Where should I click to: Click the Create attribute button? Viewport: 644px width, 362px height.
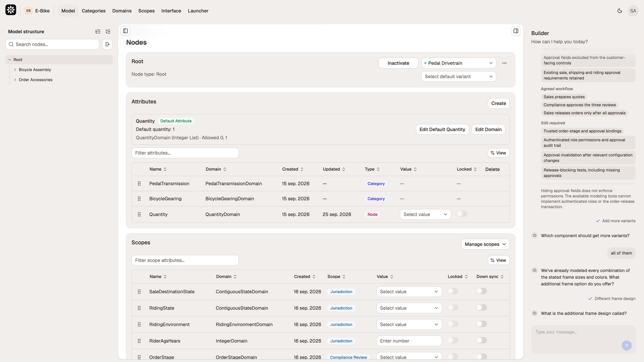(499, 103)
